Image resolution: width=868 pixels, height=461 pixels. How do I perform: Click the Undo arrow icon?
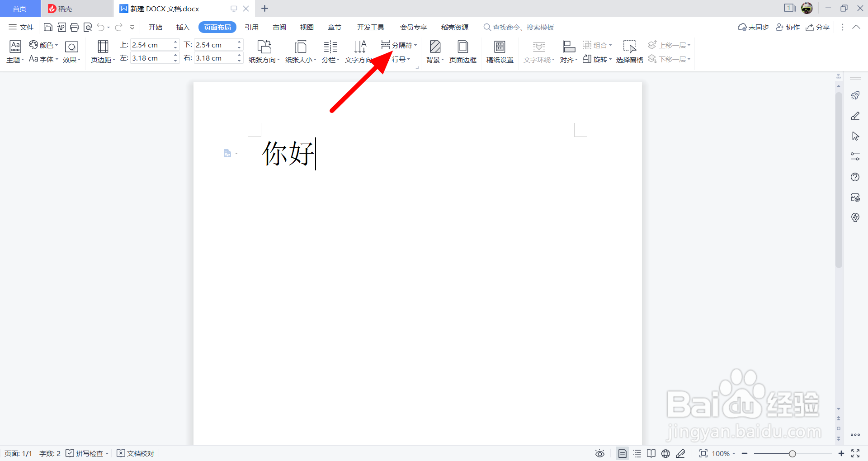click(x=100, y=27)
